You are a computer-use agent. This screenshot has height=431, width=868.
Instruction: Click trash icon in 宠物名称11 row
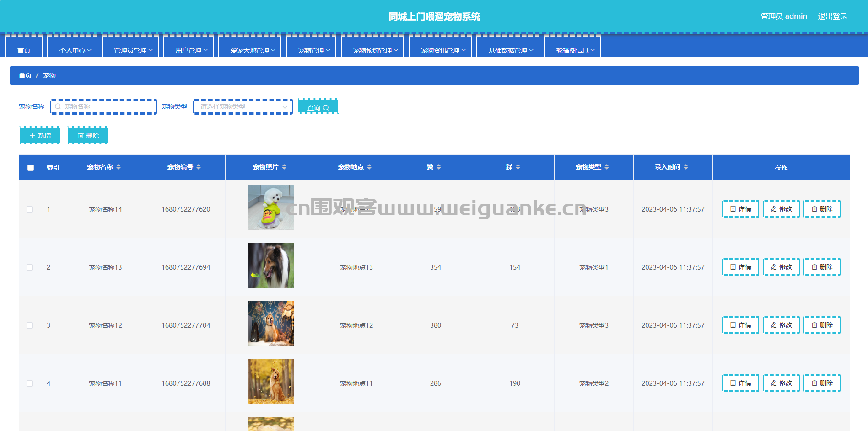[814, 383]
